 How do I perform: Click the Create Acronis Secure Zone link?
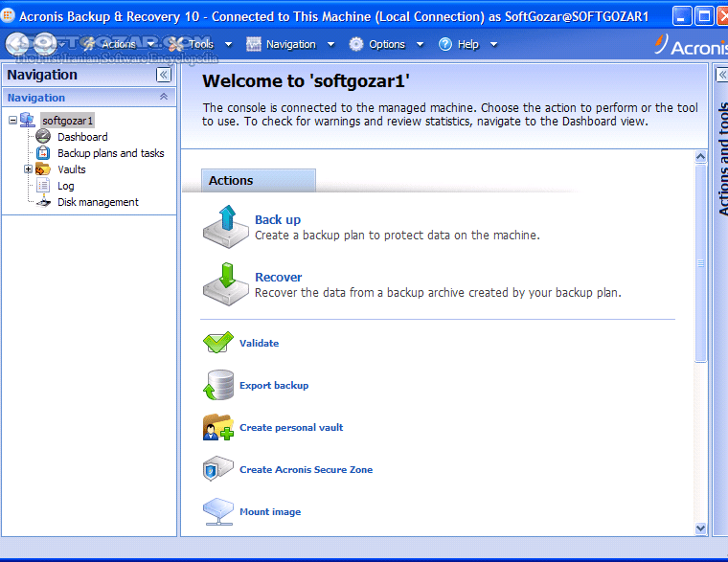pyautogui.click(x=306, y=470)
